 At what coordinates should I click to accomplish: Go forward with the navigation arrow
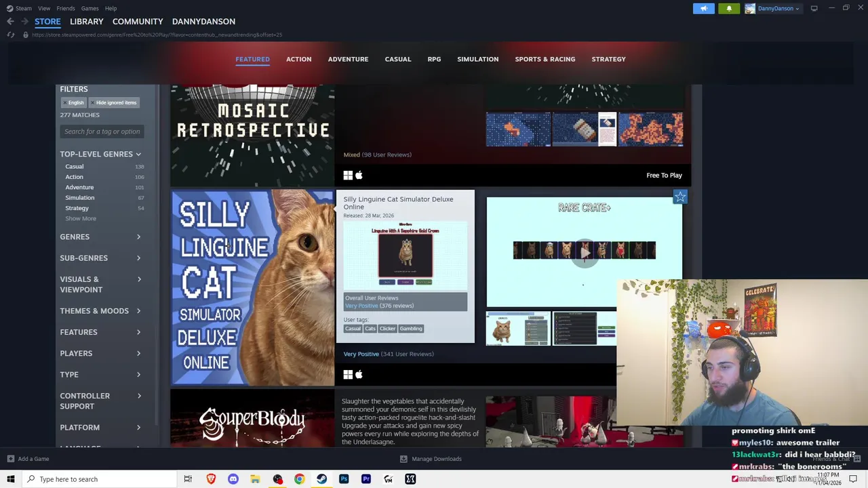coord(25,22)
